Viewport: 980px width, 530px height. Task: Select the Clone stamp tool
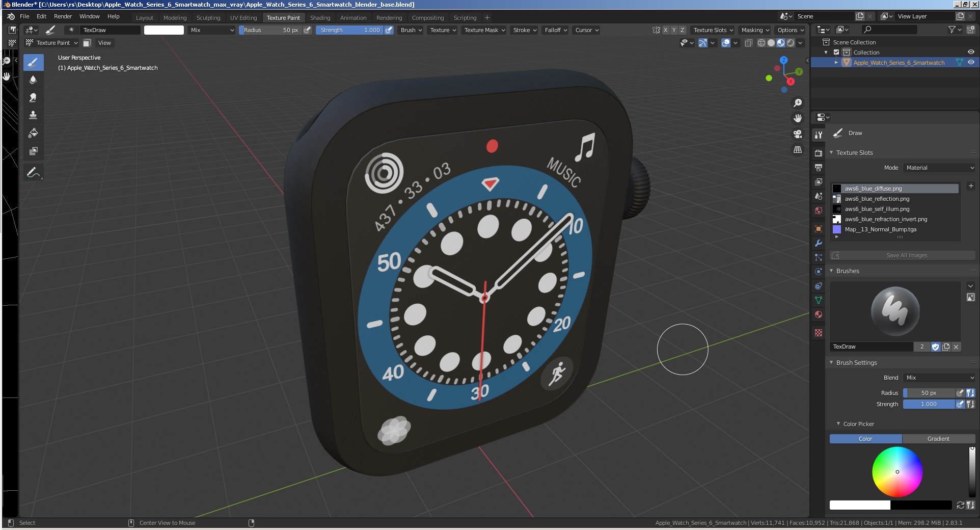pos(33,115)
